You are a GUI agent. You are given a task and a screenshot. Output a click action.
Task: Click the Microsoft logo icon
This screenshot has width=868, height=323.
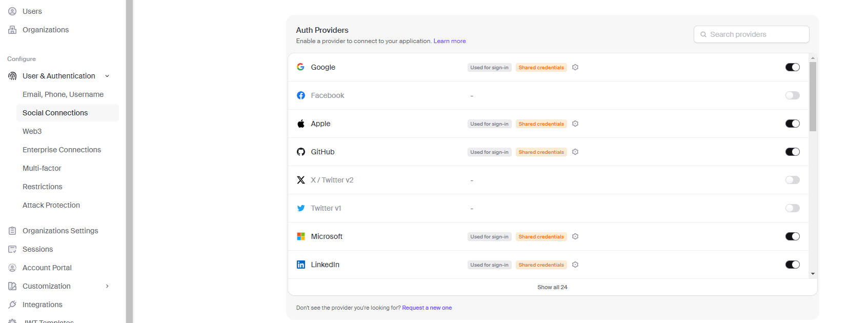point(301,236)
